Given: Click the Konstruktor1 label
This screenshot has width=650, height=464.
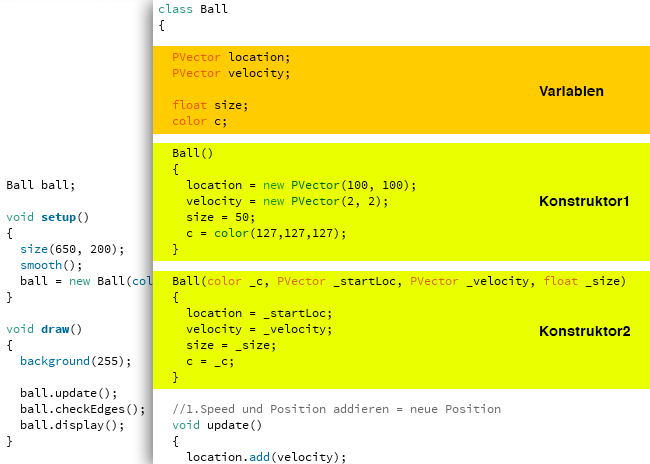Looking at the screenshot, I should 584,201.
